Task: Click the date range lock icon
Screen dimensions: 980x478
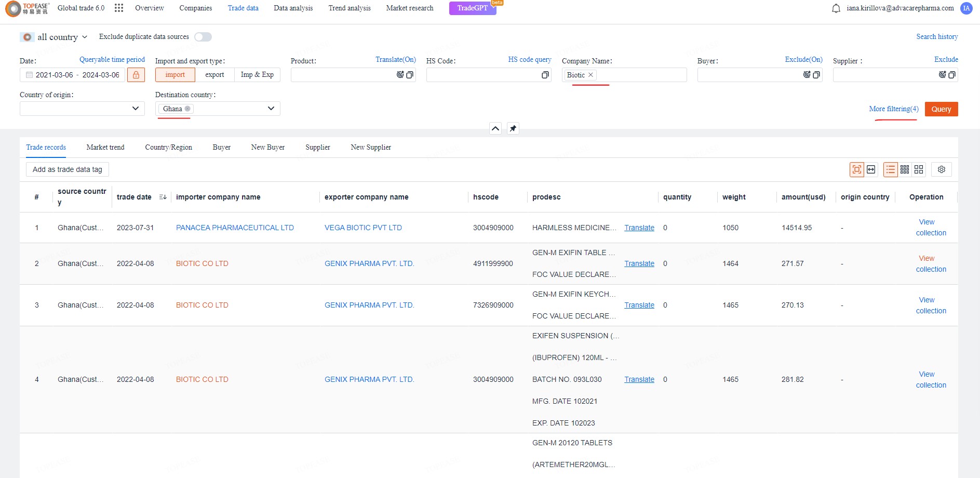Action: [x=136, y=75]
